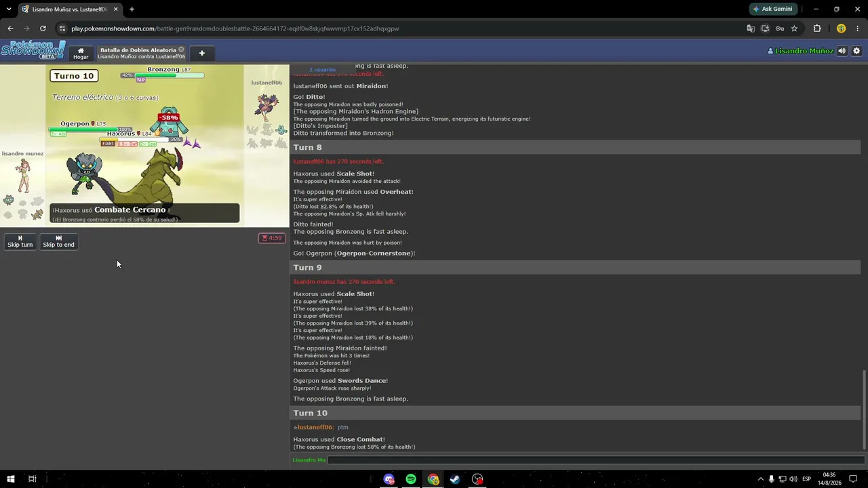Click the microphone icon in system tray
This screenshot has width=868, height=488.
(x=771, y=479)
